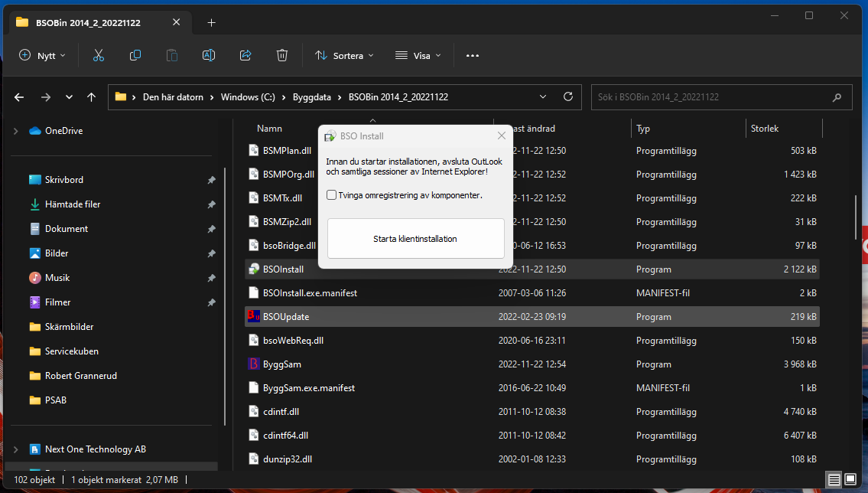
Task: Go back with the left arrow
Action: click(x=19, y=97)
